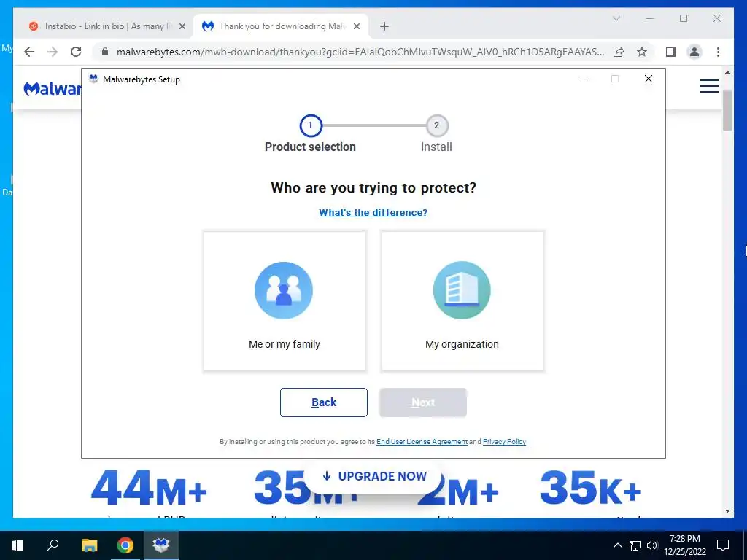The height and width of the screenshot is (560, 747).
Task: Click scrollbar down arrow in Chrome
Action: click(727, 511)
